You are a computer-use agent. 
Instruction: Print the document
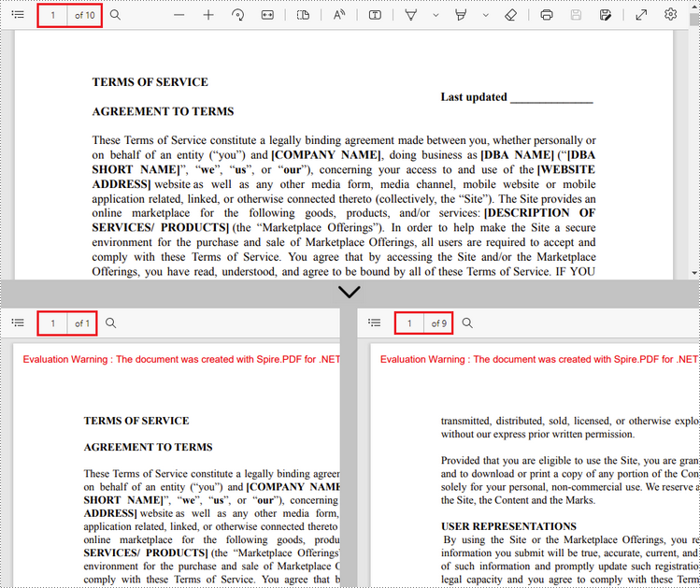pyautogui.click(x=547, y=15)
